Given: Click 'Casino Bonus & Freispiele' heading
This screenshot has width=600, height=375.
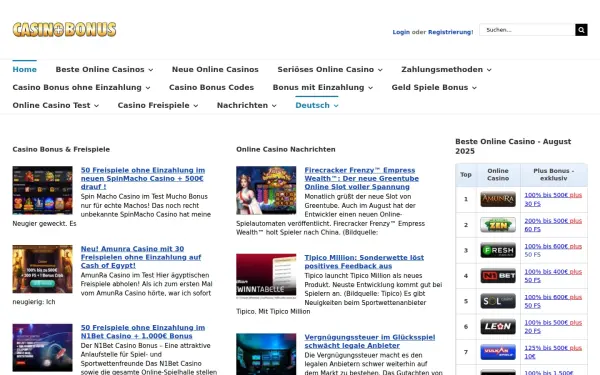Looking at the screenshot, I should pyautogui.click(x=61, y=149).
